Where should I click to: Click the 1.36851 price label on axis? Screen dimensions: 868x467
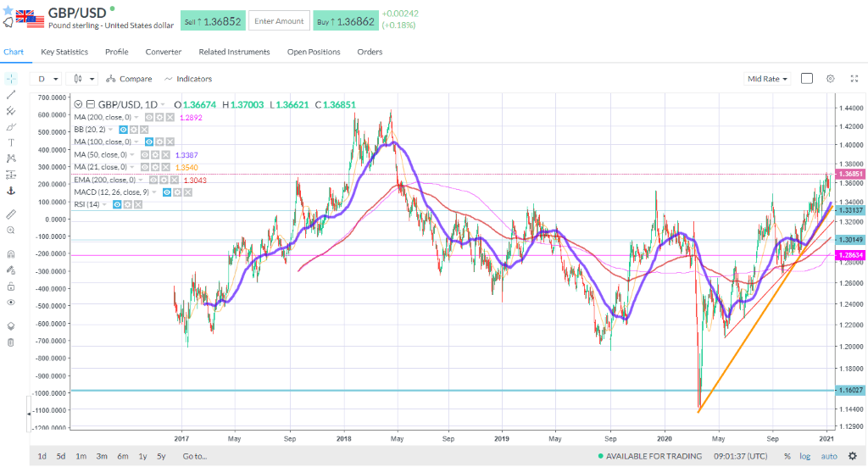click(x=849, y=174)
